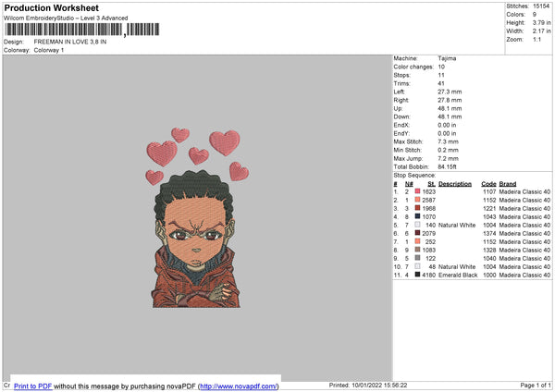Click the Width value 2.17 in
The height and width of the screenshot is (392, 555).
(x=541, y=31)
